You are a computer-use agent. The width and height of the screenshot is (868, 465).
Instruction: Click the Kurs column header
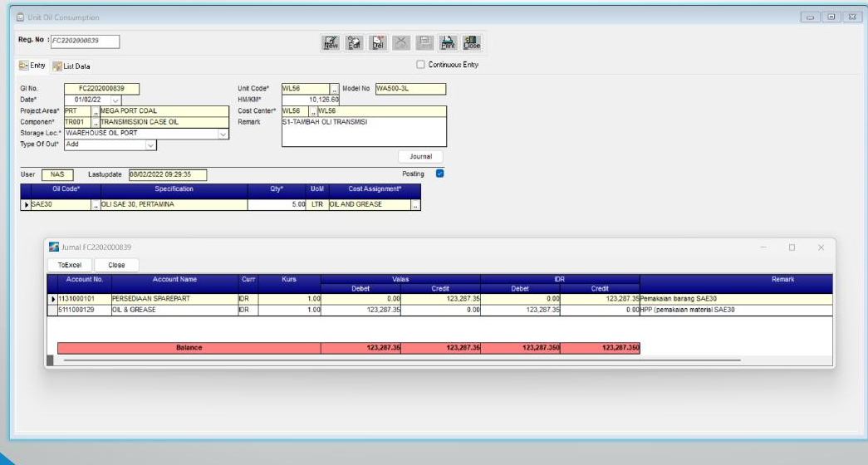pos(289,283)
